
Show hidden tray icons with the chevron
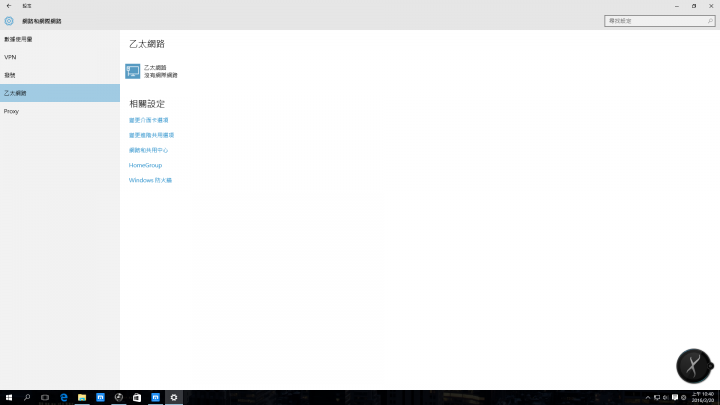pos(648,398)
